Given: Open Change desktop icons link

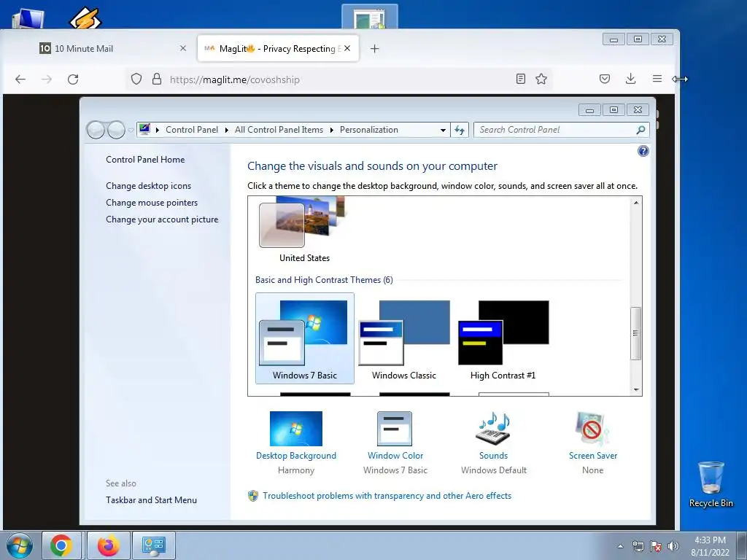Looking at the screenshot, I should click(149, 186).
